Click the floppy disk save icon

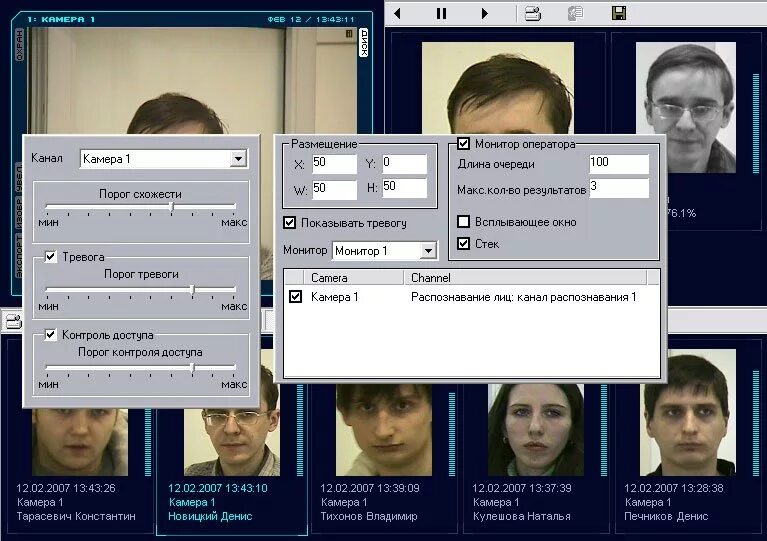tap(619, 13)
